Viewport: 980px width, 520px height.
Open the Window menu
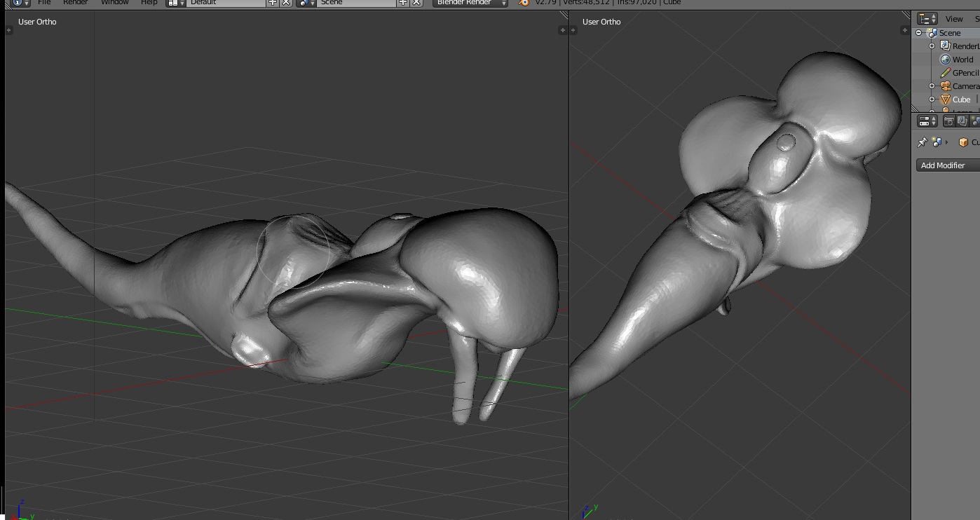[115, 2]
